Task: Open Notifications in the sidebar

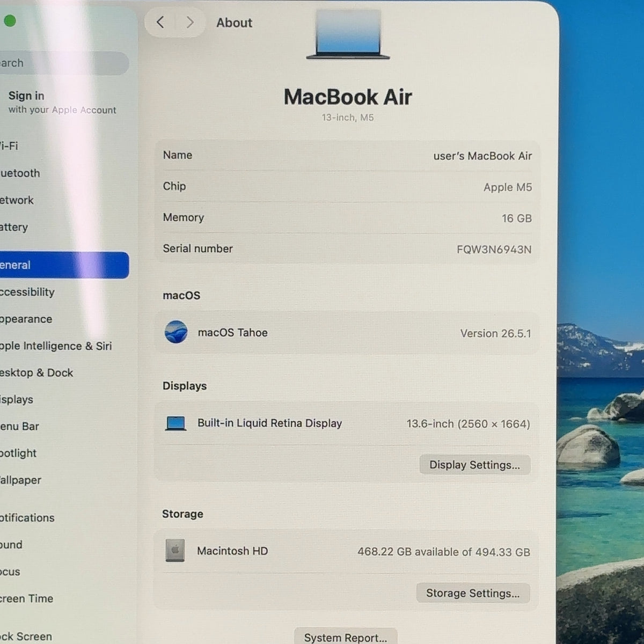Action: [x=27, y=518]
